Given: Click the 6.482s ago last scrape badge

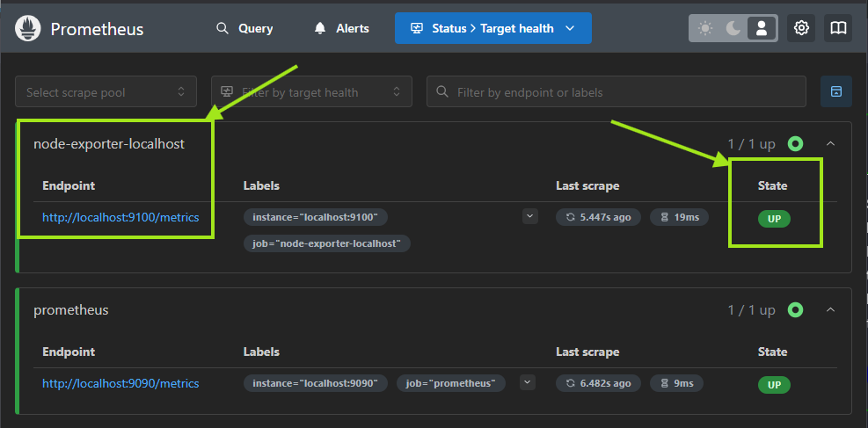Looking at the screenshot, I should click(x=598, y=383).
